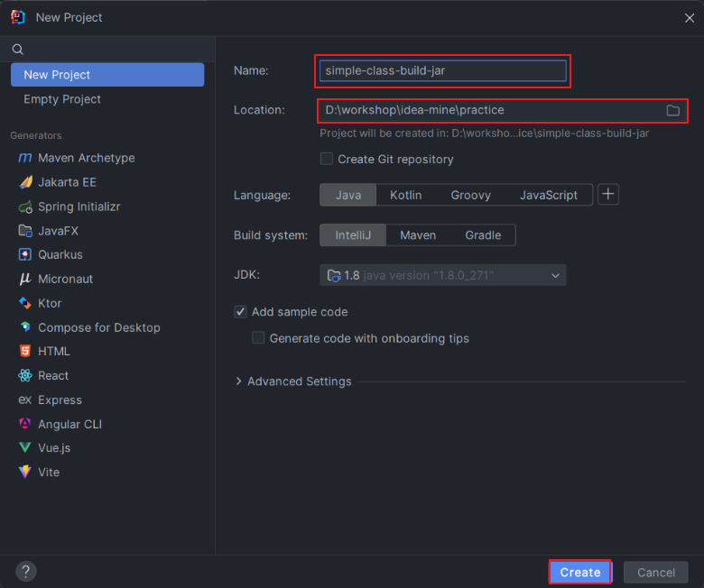The image size is (704, 588).
Task: Open the help question mark button
Action: 25,571
